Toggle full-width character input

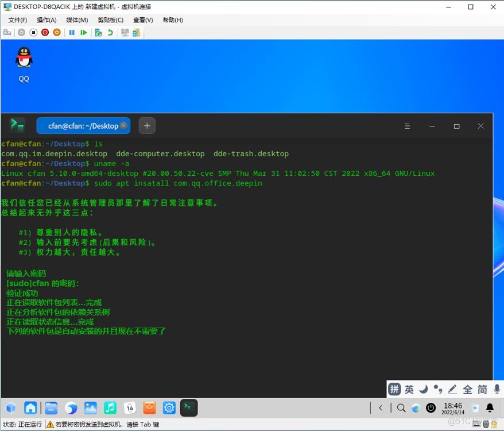click(x=468, y=389)
